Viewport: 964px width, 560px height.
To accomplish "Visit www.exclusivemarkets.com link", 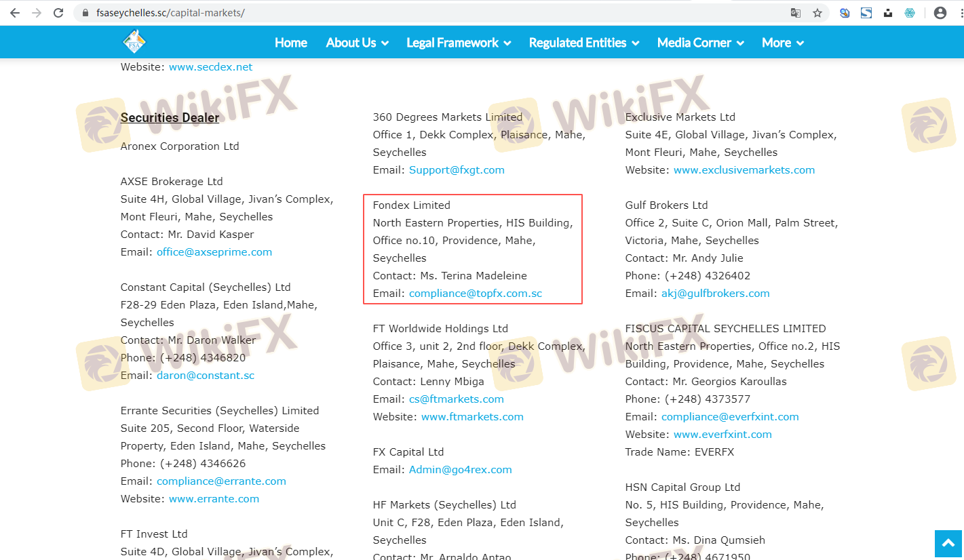I will coord(744,170).
